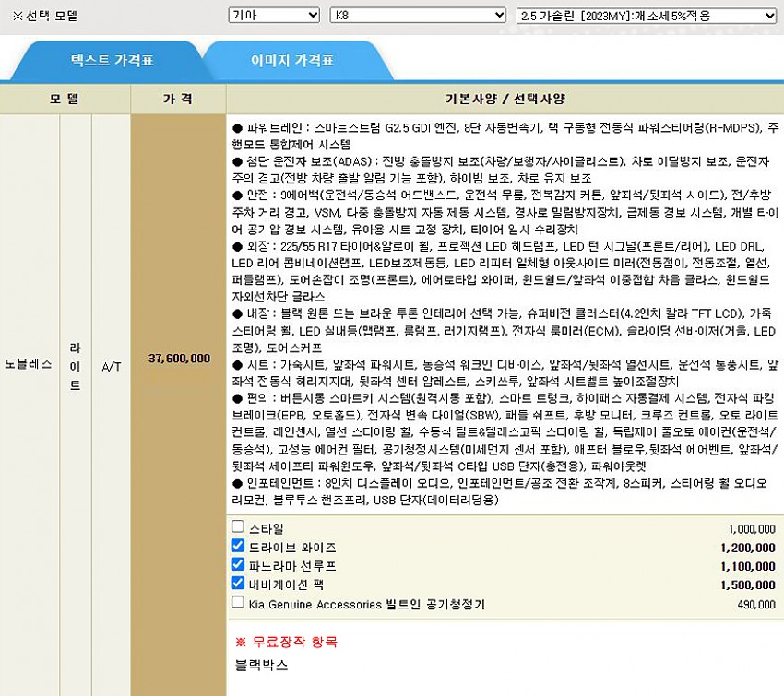
Task: Open the 기아 manufacturer dropdown
Action: 273,16
